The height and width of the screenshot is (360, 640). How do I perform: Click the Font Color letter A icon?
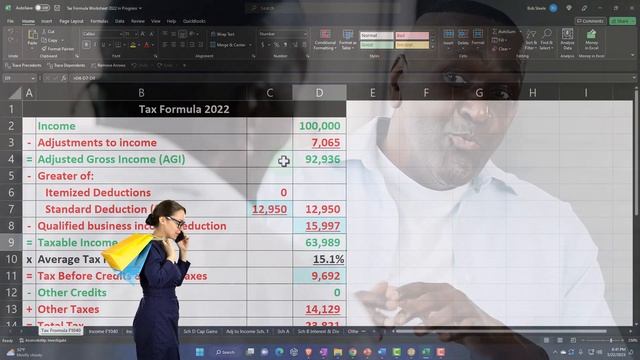[147, 45]
